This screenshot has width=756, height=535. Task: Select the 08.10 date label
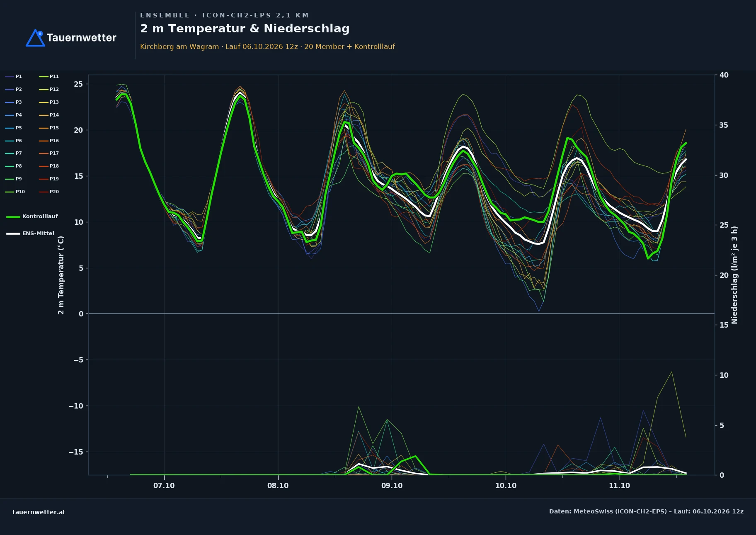click(x=278, y=486)
